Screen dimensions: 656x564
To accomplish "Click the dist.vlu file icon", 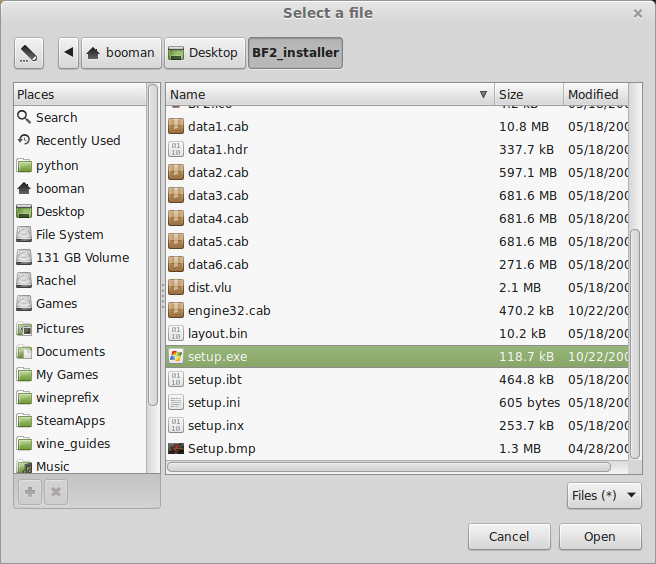I will pos(176,287).
